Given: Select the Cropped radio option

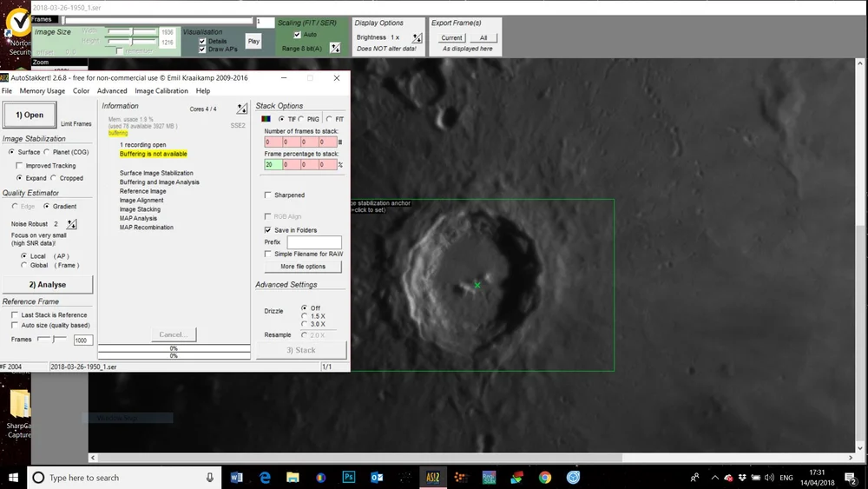Looking at the screenshot, I should [x=54, y=178].
